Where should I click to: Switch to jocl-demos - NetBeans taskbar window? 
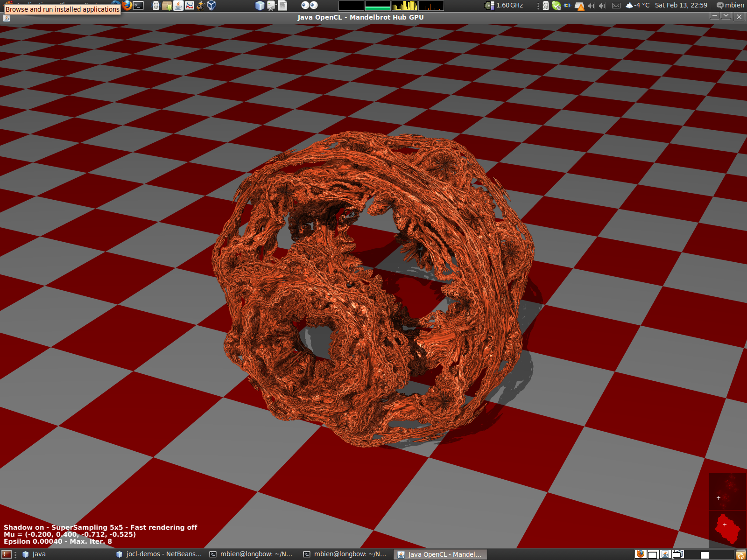pyautogui.click(x=159, y=554)
